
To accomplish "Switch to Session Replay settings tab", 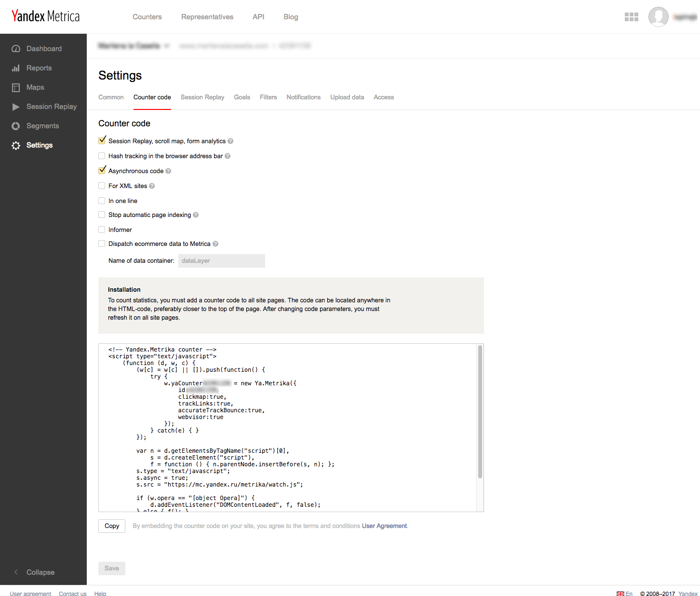I will coord(202,97).
